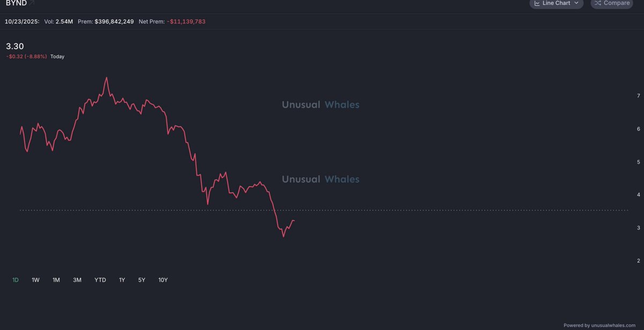Viewport: 644px width, 330px height.
Task: Select the 1D time range
Action: [x=16, y=280]
